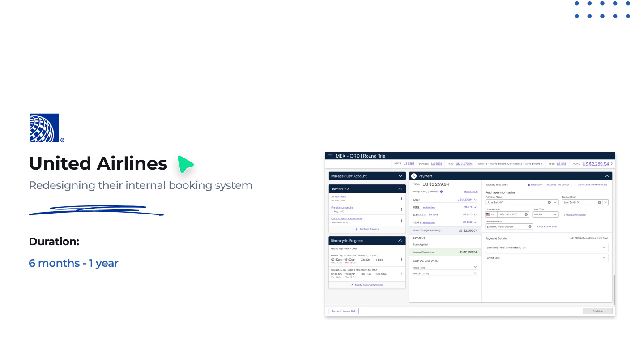Expand the FARE breakdown chevron
Image resolution: width=644 pixels, height=363 pixels.
click(x=475, y=200)
